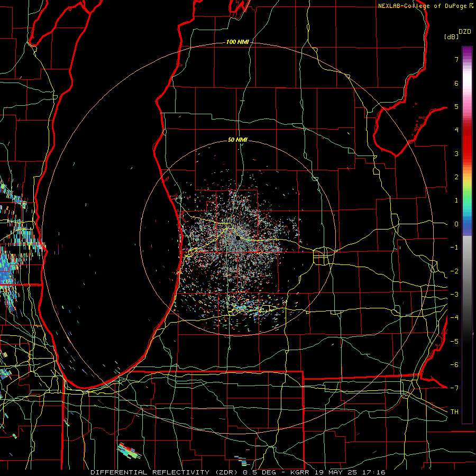Click the 4 value on the color scale
The width and height of the screenshot is (476, 476).
pos(456,130)
